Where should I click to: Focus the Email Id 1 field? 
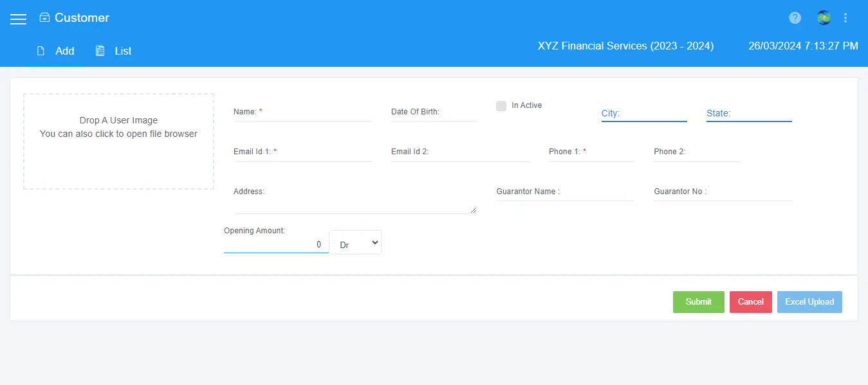click(302, 153)
